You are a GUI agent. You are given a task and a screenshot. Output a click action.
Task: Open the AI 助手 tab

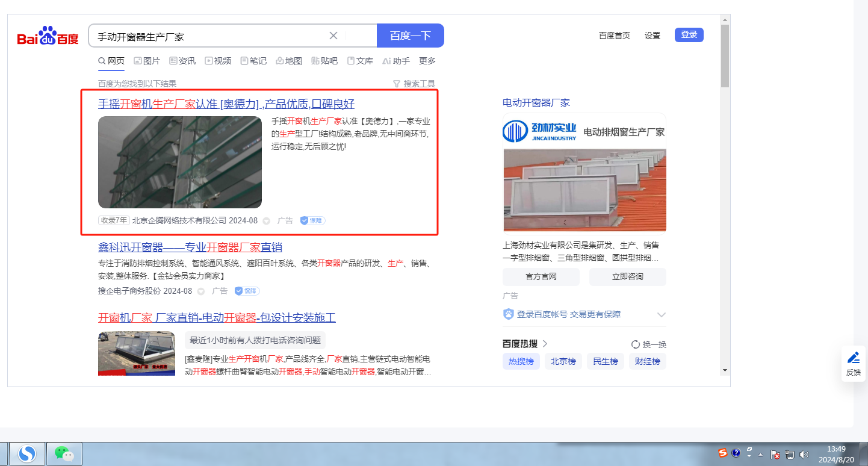[396, 61]
